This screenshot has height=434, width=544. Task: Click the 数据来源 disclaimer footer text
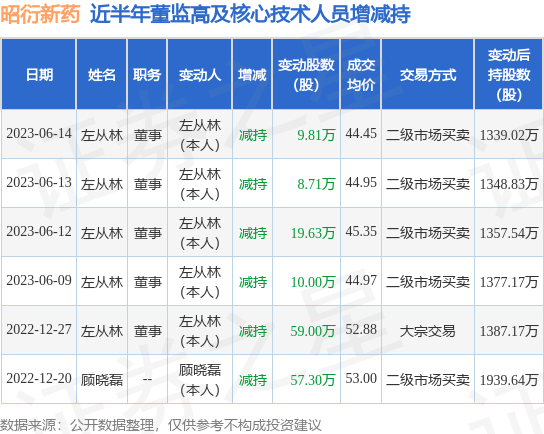click(161, 425)
